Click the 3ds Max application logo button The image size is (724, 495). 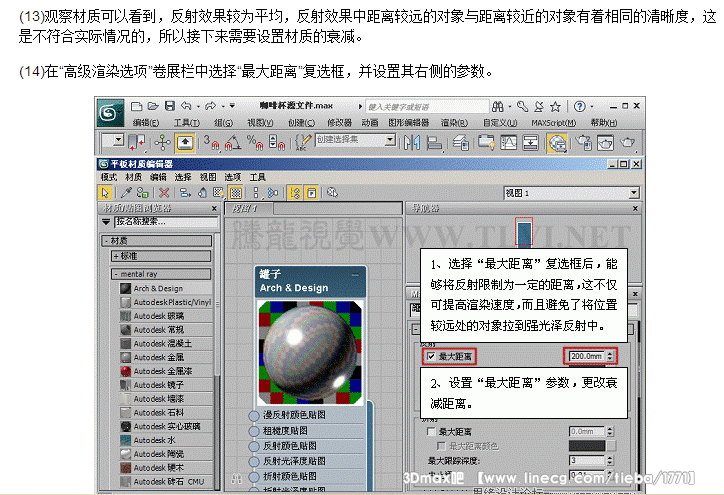(110, 112)
